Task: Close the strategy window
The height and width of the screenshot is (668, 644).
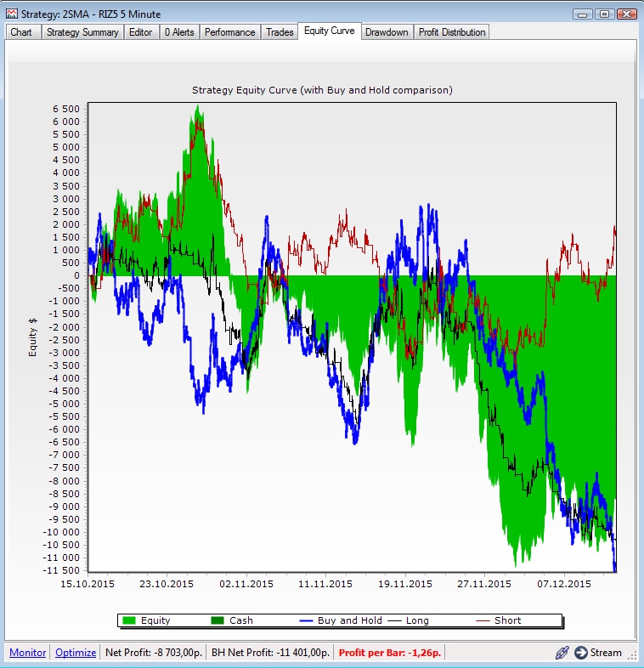Action: point(626,14)
